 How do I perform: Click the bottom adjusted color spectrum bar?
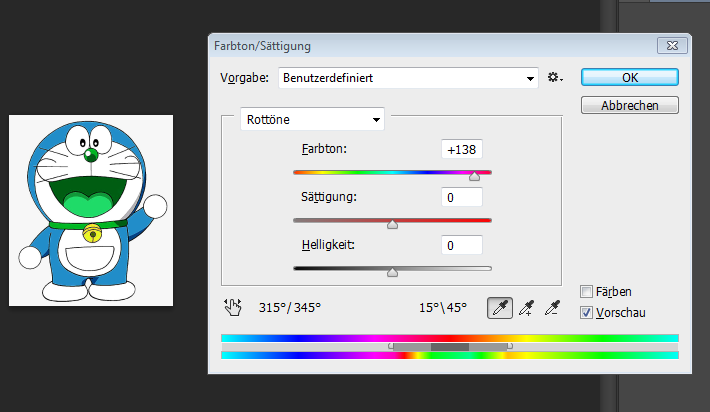[450, 355]
